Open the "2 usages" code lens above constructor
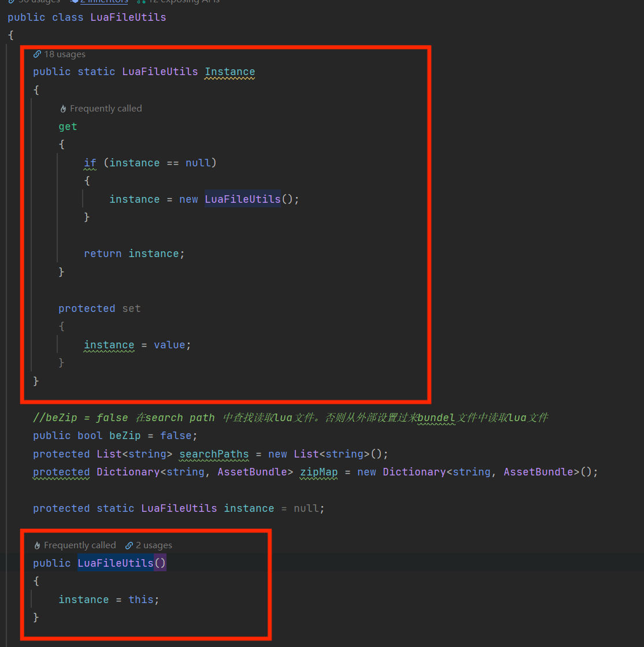 [x=154, y=545]
